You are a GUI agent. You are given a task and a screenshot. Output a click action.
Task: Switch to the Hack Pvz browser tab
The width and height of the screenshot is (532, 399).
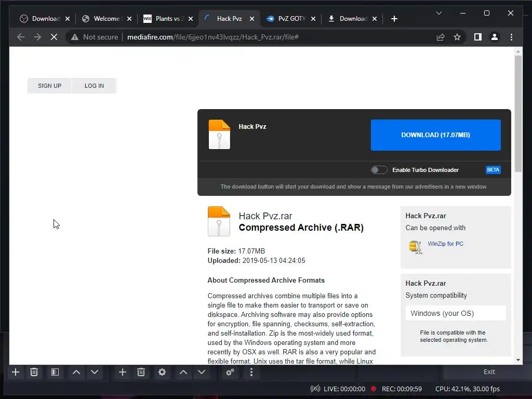pyautogui.click(x=229, y=19)
